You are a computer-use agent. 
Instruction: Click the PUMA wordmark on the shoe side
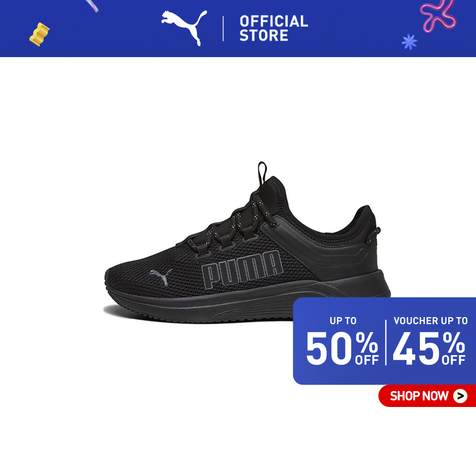242,269
